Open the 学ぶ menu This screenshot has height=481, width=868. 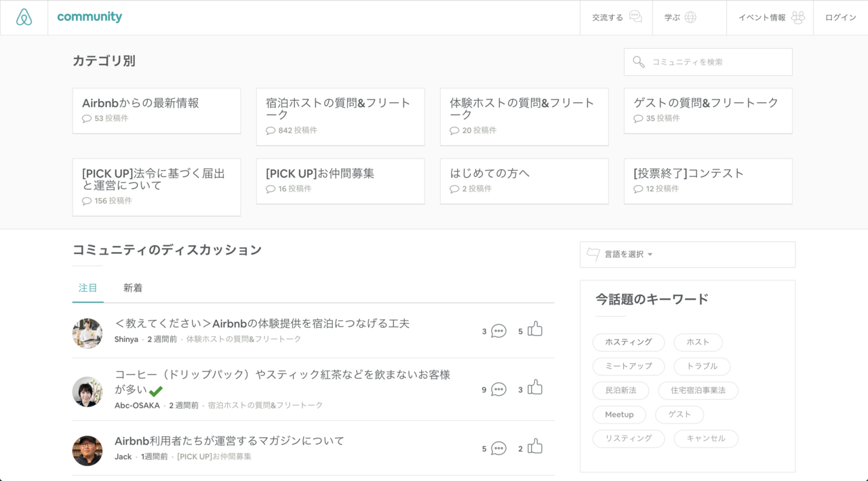pyautogui.click(x=690, y=18)
